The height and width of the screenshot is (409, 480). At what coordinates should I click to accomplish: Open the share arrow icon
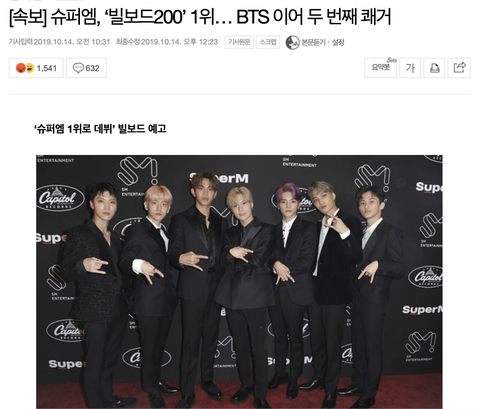(x=459, y=68)
